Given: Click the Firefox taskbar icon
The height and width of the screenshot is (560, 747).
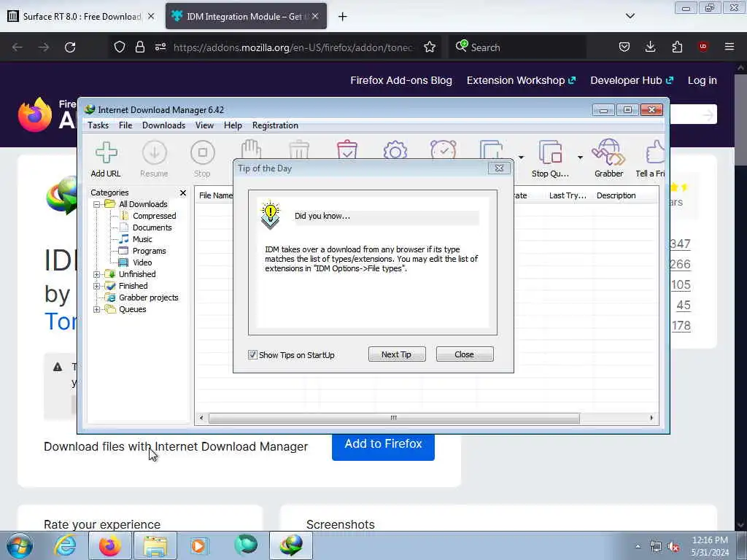Looking at the screenshot, I should point(110,545).
